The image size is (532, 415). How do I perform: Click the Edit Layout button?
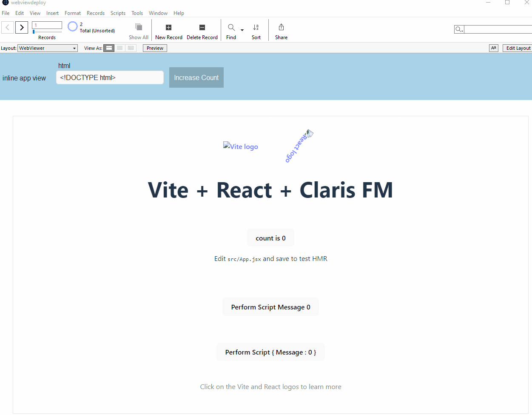coord(518,48)
